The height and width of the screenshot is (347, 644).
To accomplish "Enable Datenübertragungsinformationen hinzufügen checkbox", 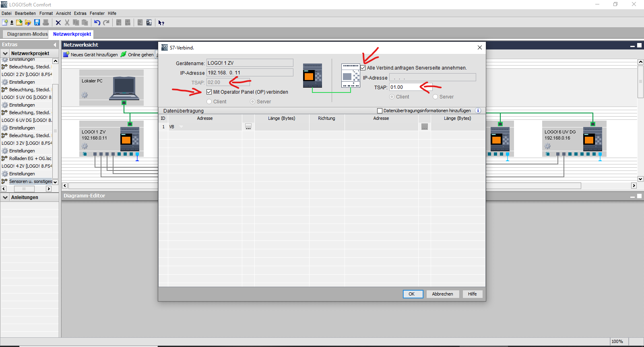I will (x=380, y=111).
